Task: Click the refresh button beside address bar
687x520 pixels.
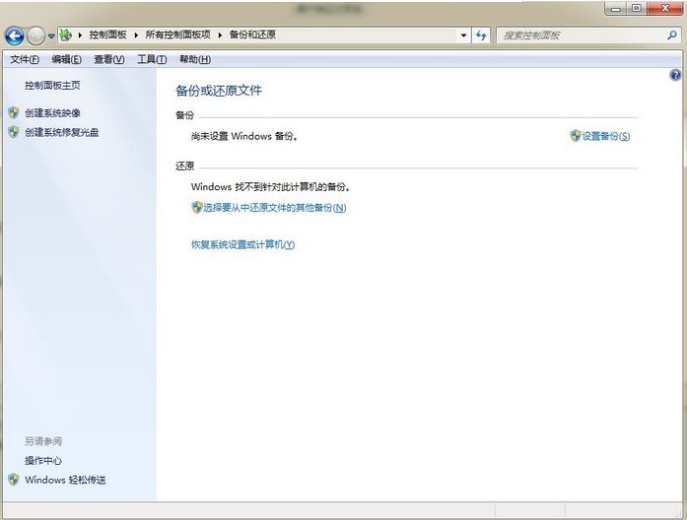Action: click(x=481, y=35)
